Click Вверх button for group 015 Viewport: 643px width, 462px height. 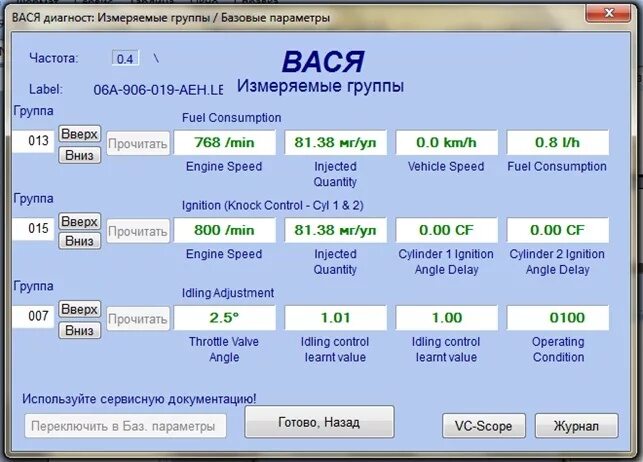coord(80,222)
